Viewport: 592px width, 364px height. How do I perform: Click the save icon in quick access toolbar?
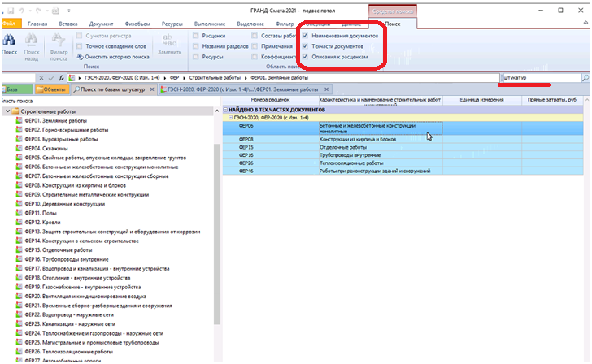pyautogui.click(x=11, y=11)
